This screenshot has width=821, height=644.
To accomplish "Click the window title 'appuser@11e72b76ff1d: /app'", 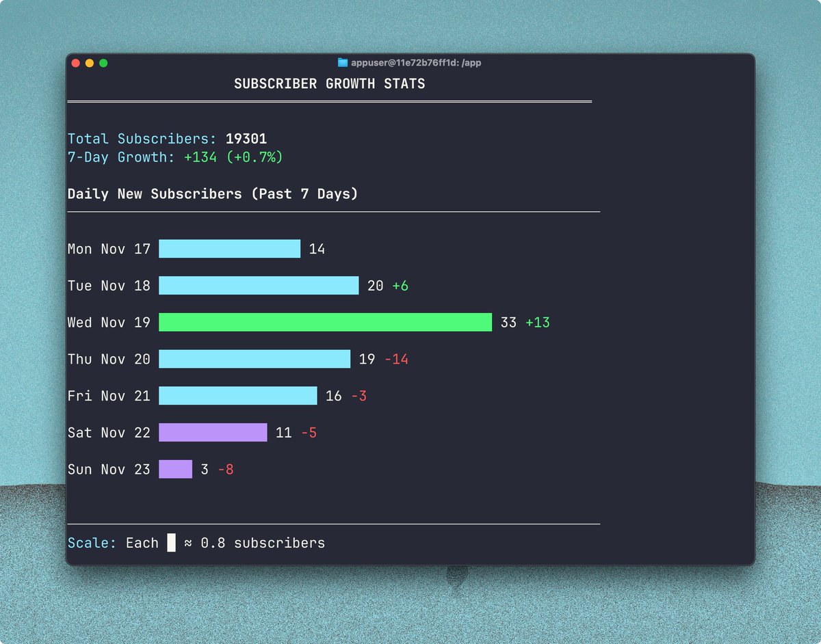I will point(417,62).
